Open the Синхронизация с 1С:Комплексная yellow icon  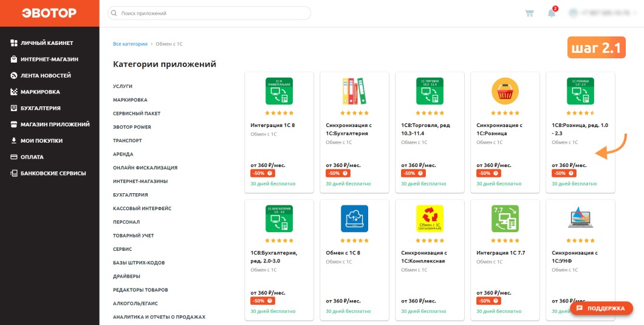pyautogui.click(x=430, y=219)
